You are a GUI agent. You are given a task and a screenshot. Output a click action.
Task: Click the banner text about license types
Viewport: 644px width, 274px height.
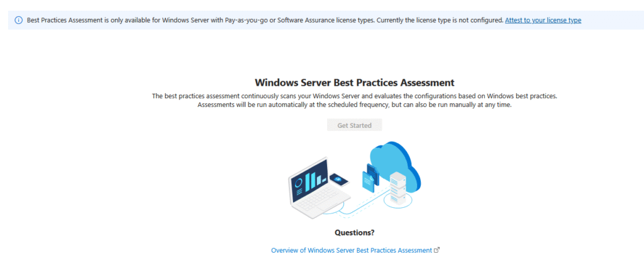[265, 20]
